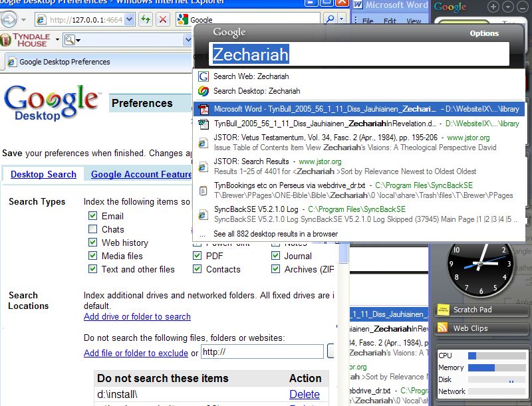The height and width of the screenshot is (406, 532).
Task: Click the Disk activity bar in the sidebar
Action: coord(497,379)
